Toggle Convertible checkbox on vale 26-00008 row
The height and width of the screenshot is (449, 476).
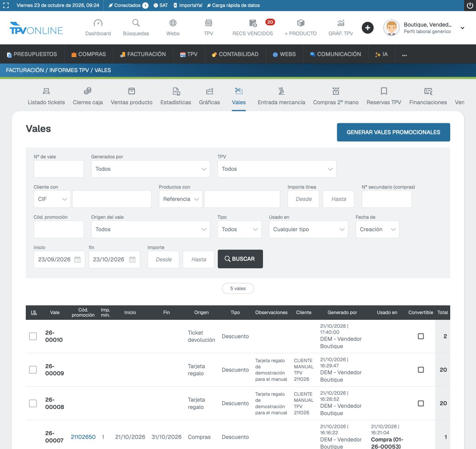point(421,403)
